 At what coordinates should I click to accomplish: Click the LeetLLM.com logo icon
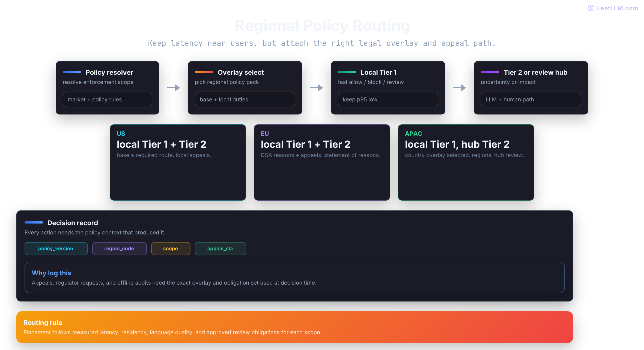tap(591, 8)
